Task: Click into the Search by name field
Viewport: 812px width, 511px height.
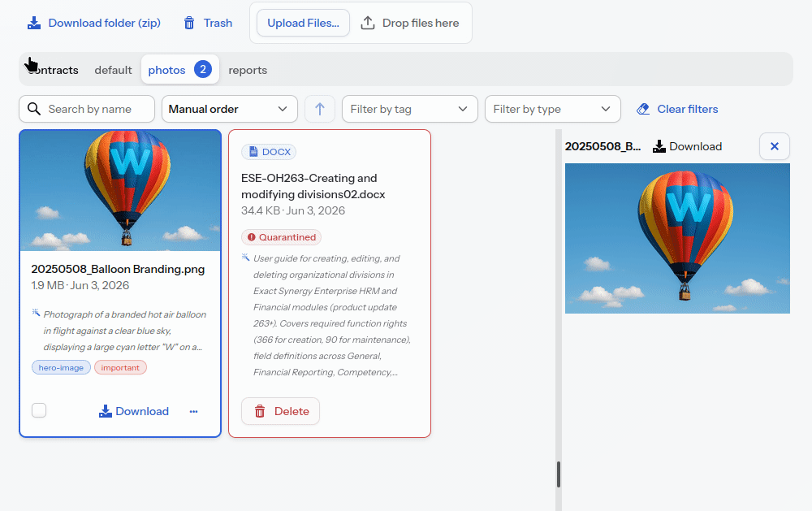Action: tap(87, 109)
